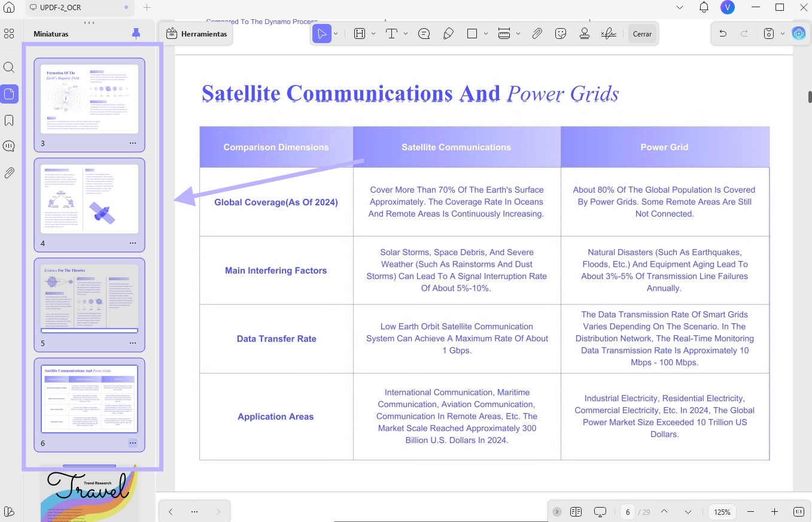Open the search panel from the sidebar
The image size is (812, 522).
[9, 67]
